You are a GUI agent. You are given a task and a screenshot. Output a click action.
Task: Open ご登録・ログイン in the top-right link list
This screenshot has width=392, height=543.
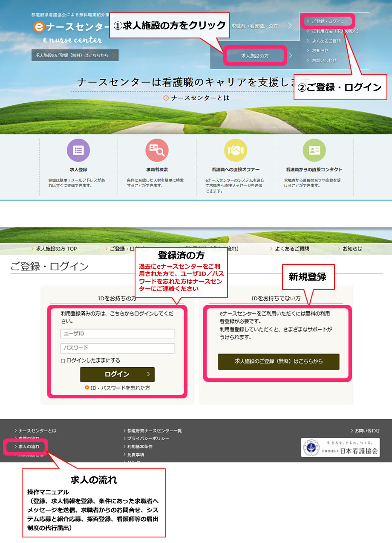[x=328, y=21]
